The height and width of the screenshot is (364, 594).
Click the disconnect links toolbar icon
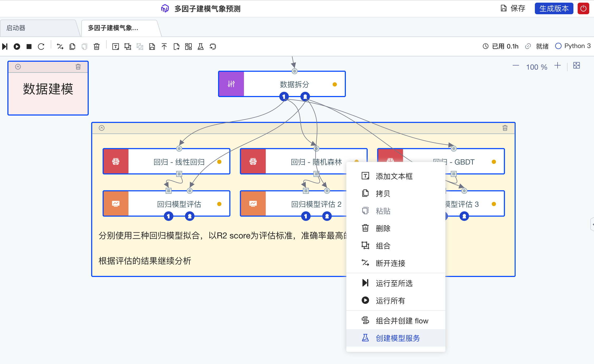(x=60, y=47)
